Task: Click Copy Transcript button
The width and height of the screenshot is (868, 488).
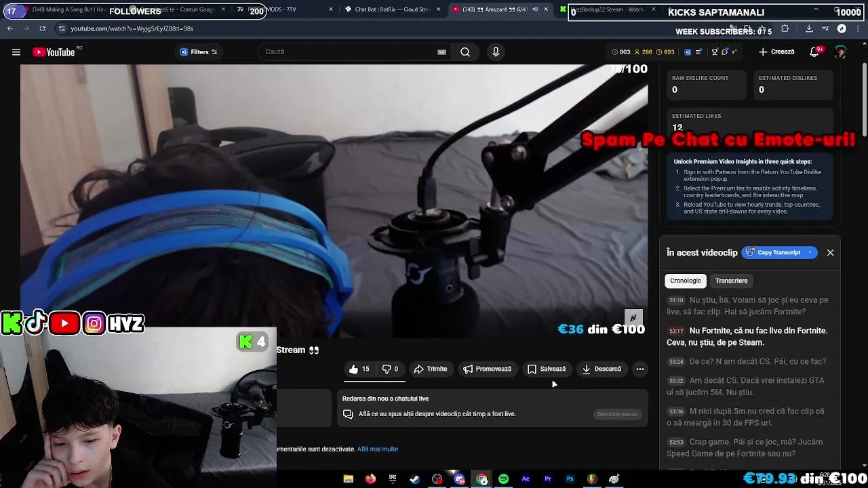Action: (773, 253)
